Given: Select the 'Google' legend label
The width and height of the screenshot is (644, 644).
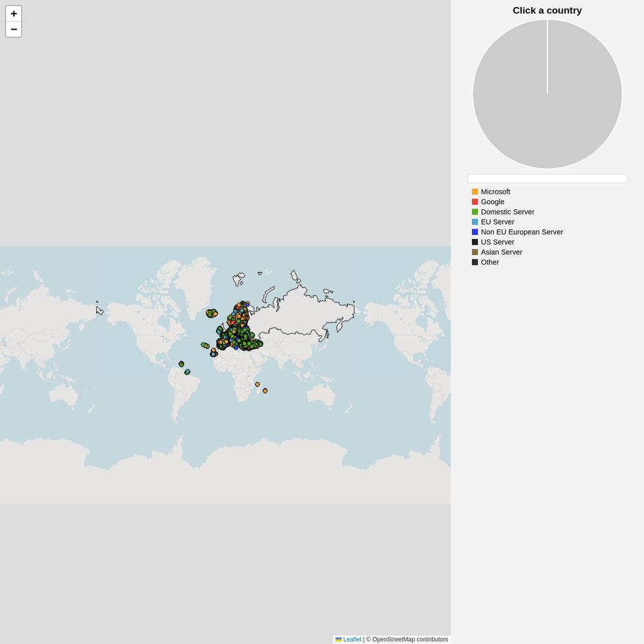Looking at the screenshot, I should pyautogui.click(x=493, y=202).
